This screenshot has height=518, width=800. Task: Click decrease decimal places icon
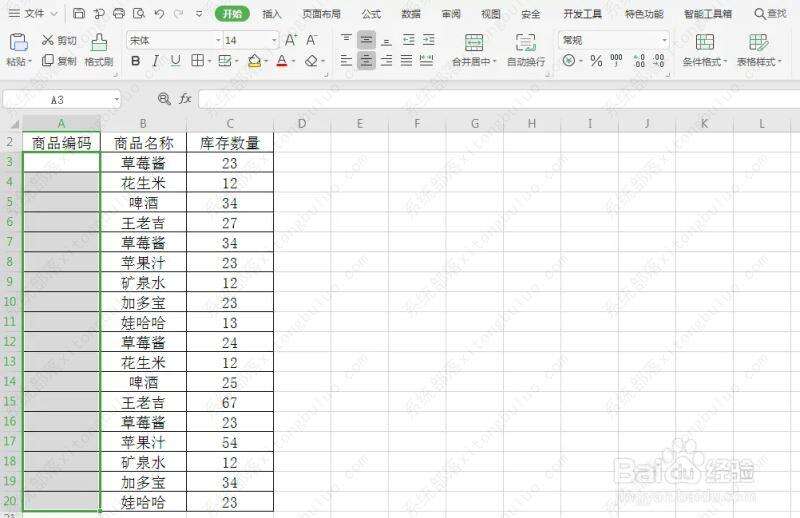[x=659, y=61]
